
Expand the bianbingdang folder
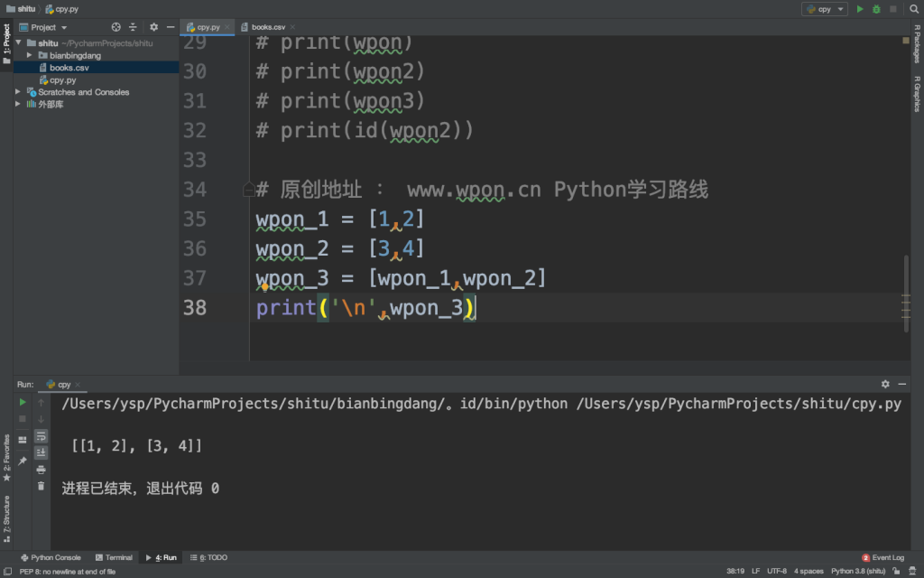coord(30,55)
